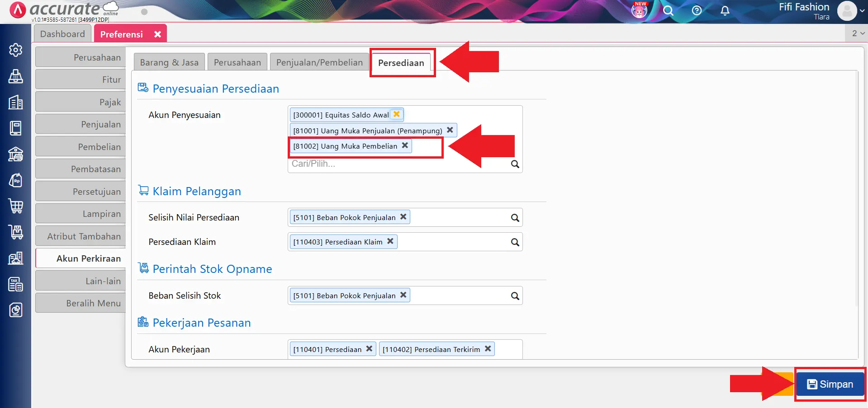Image resolution: width=868 pixels, height=408 pixels.
Task: Open the settings gear in sidebar
Action: pos(16,50)
